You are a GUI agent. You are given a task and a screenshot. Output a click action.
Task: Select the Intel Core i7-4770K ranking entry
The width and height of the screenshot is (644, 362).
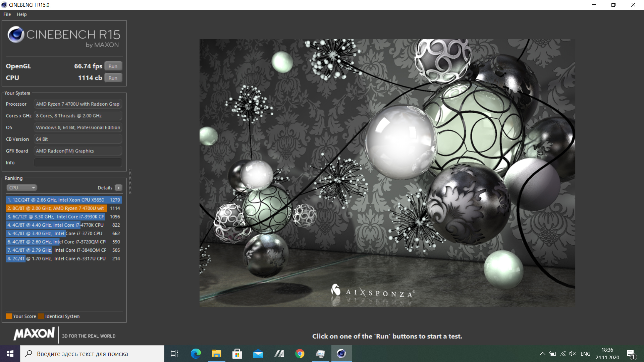(x=64, y=225)
